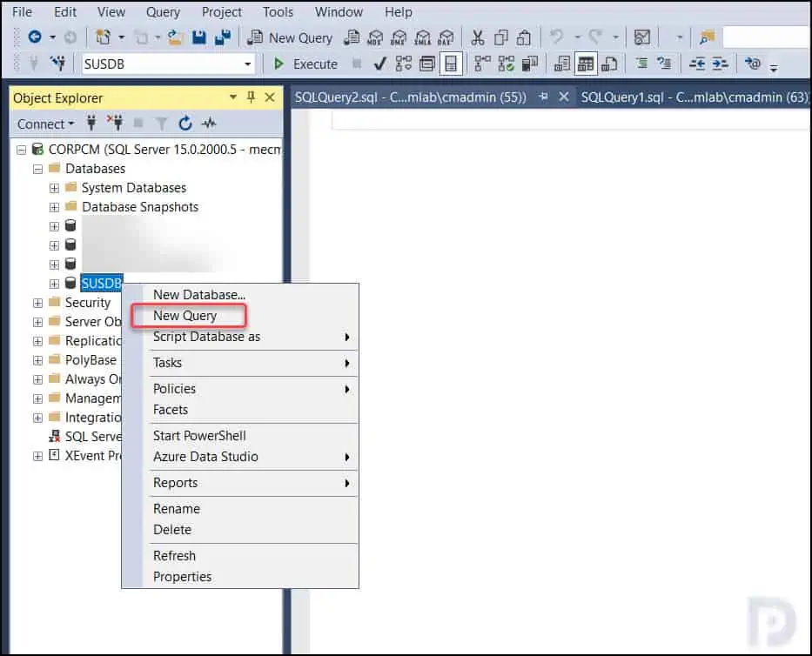The image size is (812, 656).
Task: Click the connect plug icon in Object Explorer
Action: tap(91, 124)
